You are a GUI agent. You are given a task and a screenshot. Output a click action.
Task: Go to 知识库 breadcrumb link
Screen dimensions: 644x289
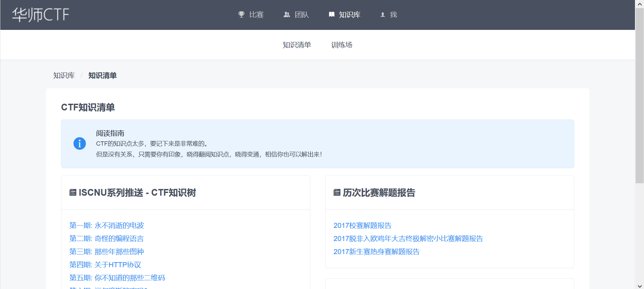click(64, 76)
